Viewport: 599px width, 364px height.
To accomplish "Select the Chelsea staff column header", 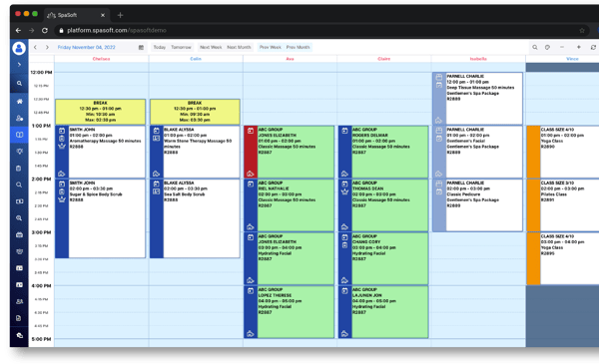I will (x=101, y=59).
